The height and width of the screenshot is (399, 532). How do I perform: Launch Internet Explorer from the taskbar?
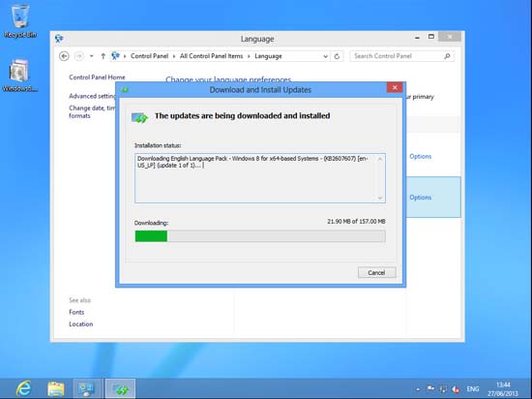tap(24, 388)
